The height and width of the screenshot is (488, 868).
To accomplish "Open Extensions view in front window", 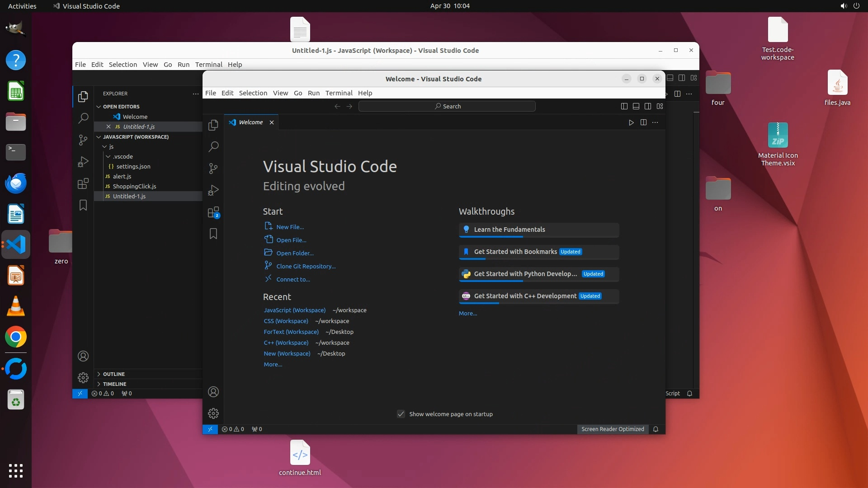I will click(213, 212).
